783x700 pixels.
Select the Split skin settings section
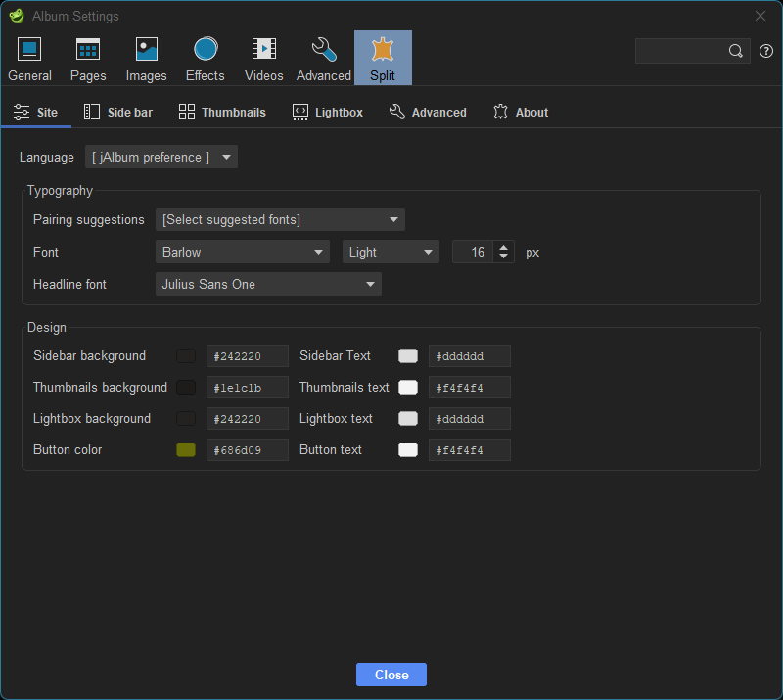[x=383, y=58]
